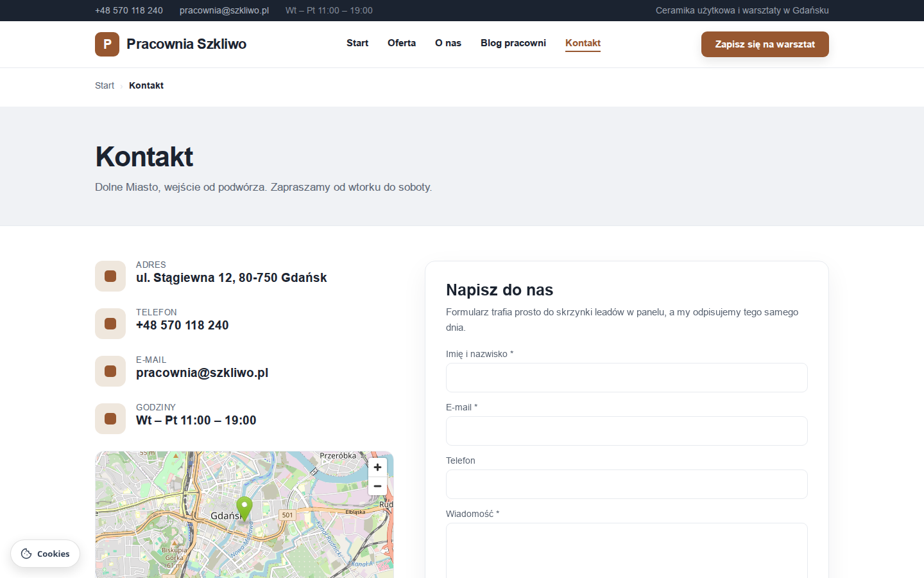Open the Pracownia Szkliwo home link
This screenshot has height=578, width=924.
[171, 44]
